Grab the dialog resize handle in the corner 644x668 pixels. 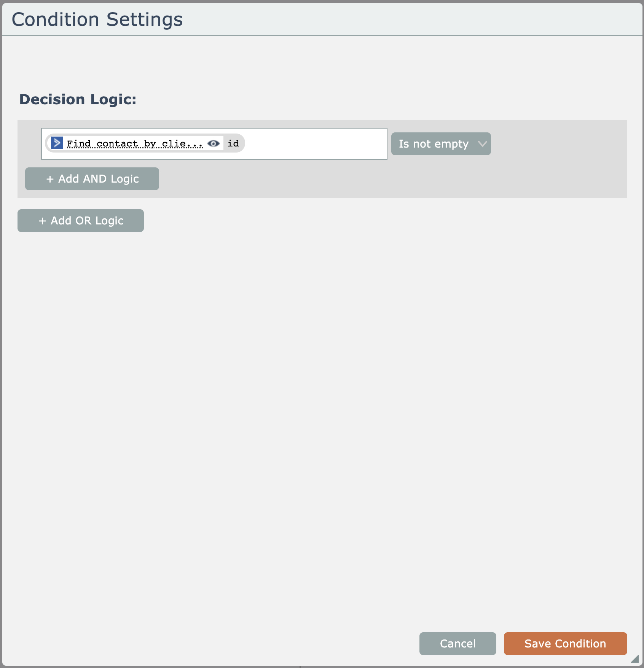click(x=635, y=659)
